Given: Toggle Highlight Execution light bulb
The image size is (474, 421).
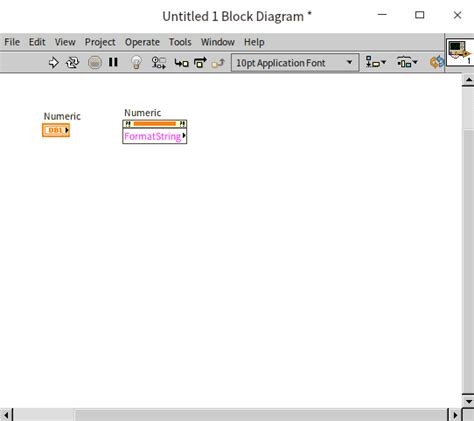Looking at the screenshot, I should pos(136,62).
